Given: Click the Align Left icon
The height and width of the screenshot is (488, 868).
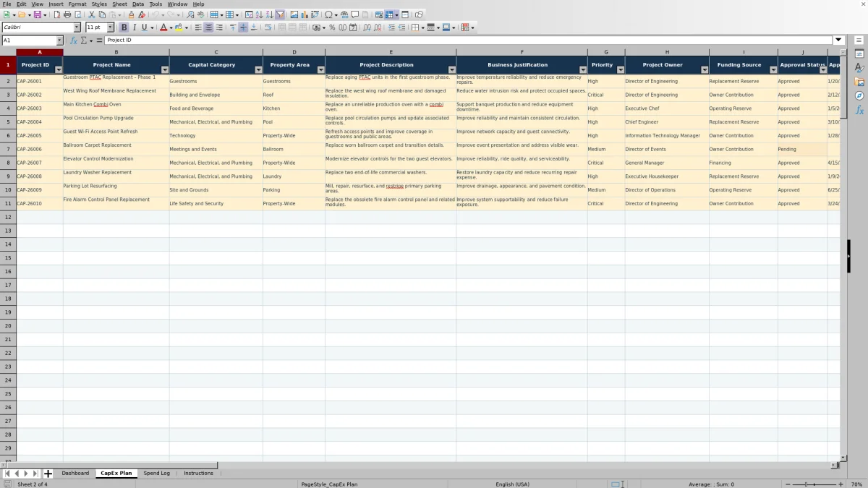Looking at the screenshot, I should pos(198,27).
